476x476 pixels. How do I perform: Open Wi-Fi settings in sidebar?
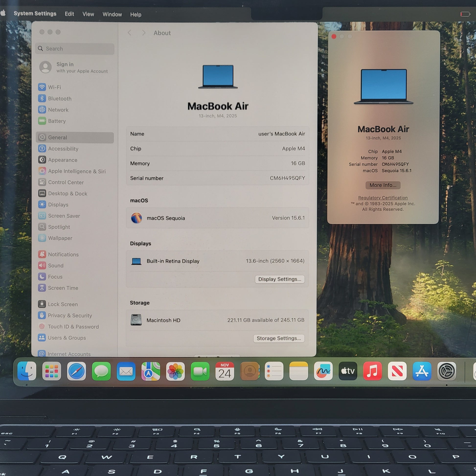[54, 87]
